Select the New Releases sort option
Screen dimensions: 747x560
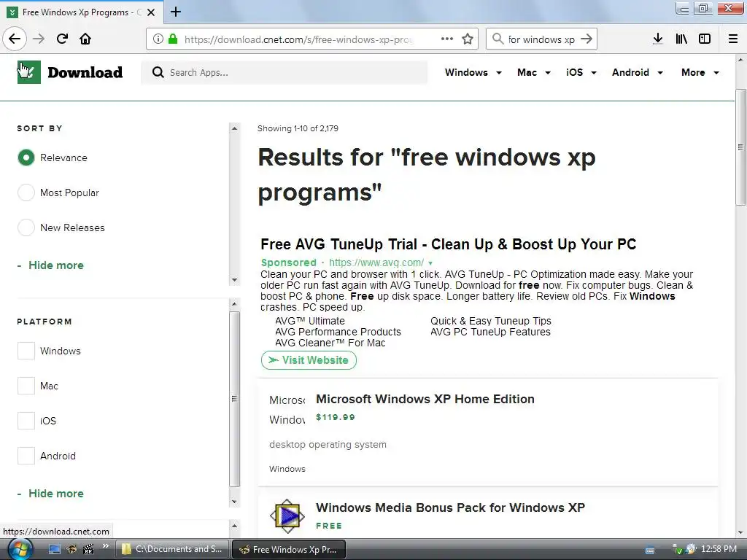pyautogui.click(x=26, y=227)
